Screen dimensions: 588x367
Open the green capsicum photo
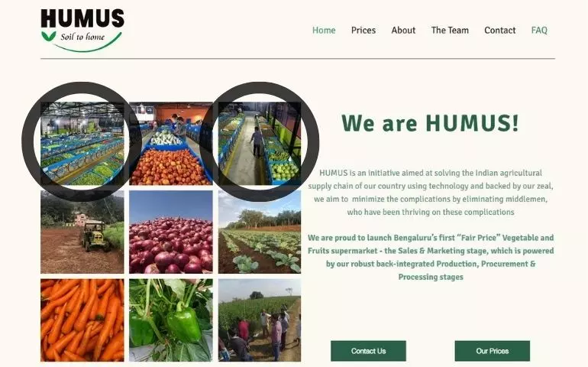170,320
